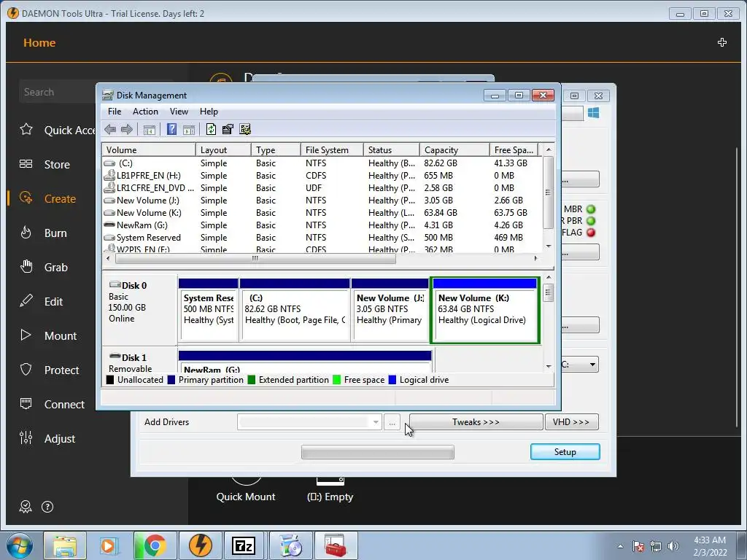Click the Show/Hide Console Tree toolbar icon
The height and width of the screenshot is (560, 747).
pyautogui.click(x=149, y=130)
